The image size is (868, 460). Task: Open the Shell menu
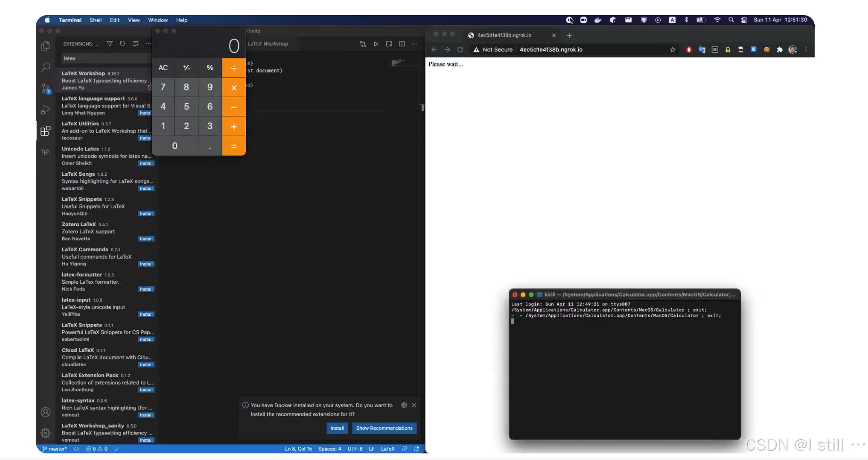(96, 20)
